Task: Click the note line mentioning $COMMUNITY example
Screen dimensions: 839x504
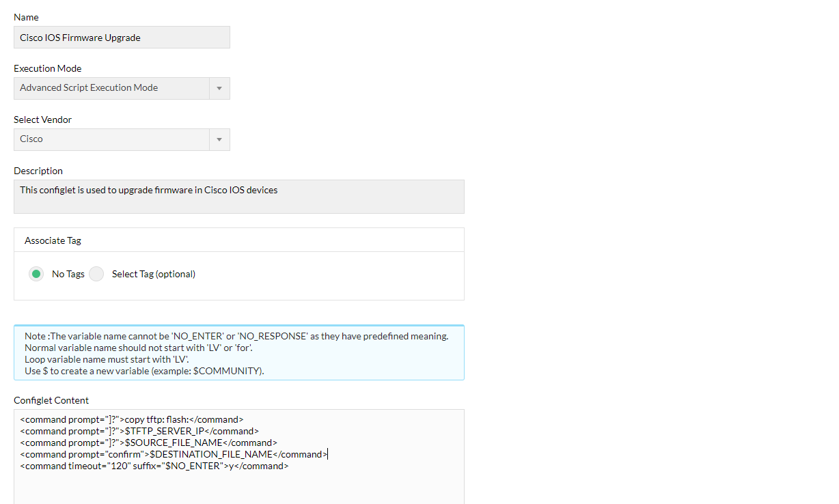Action: (144, 370)
